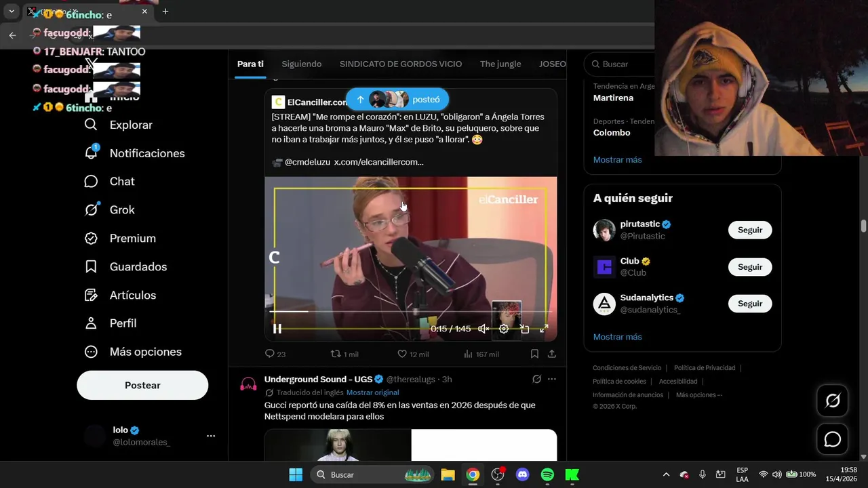Unmute the video sound
This screenshot has height=488, width=868.
click(484, 329)
